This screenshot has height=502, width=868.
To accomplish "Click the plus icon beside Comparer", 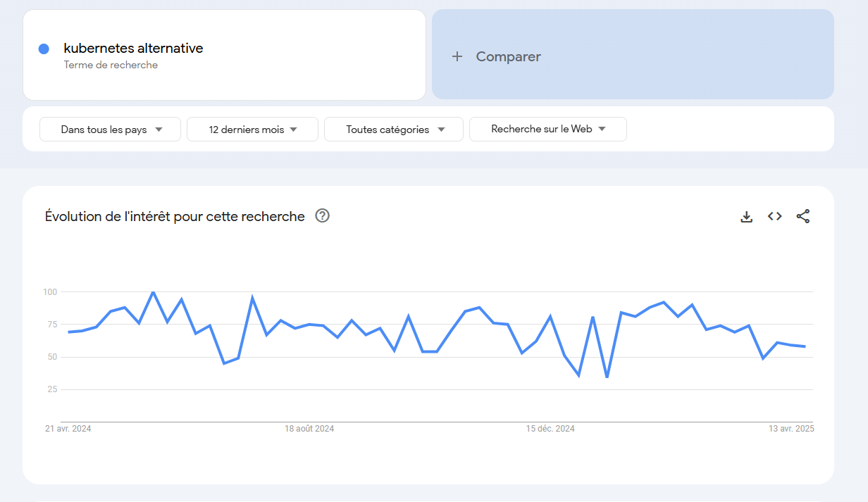I will (457, 56).
